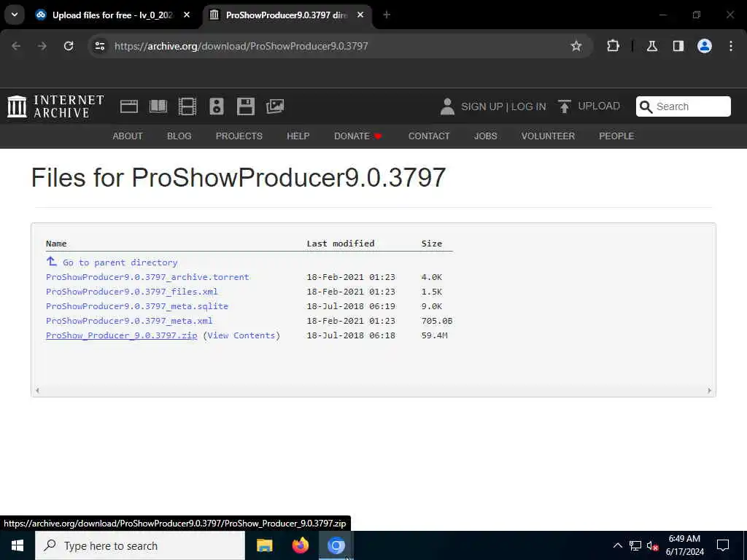Switch to the Upload files for free tab

(112, 15)
